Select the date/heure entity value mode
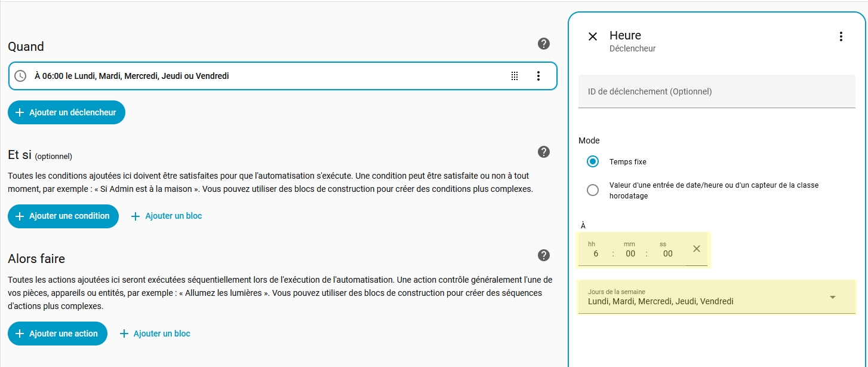The width and height of the screenshot is (868, 367). (593, 190)
